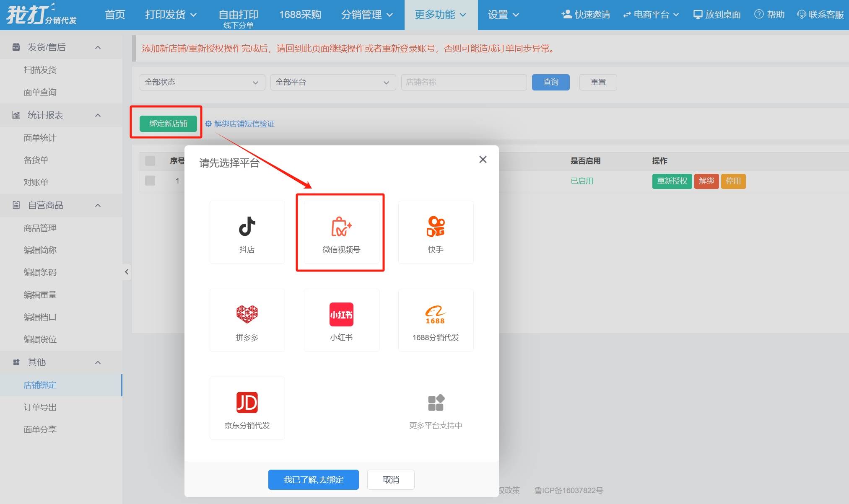The width and height of the screenshot is (849, 504).
Task: Click the 其他 sidebar section icon
Action: (16, 362)
